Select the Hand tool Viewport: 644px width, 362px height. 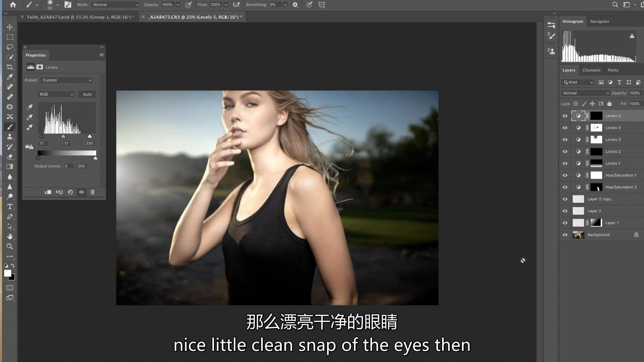10,236
